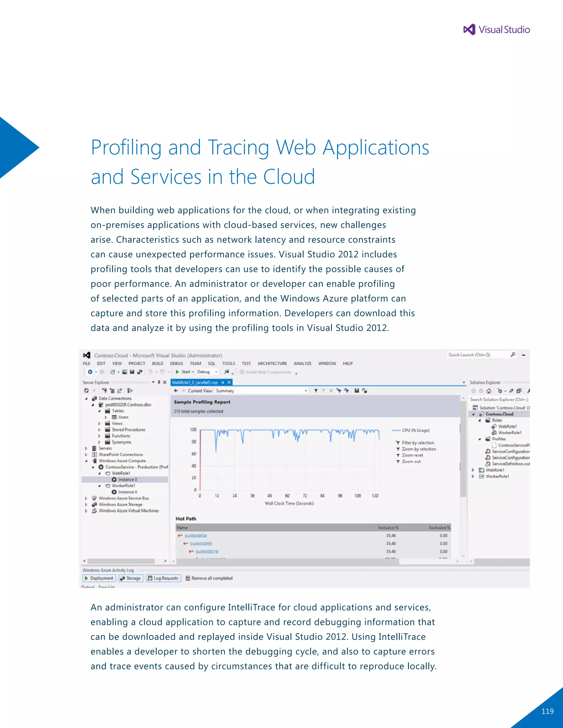Viewport: 563px width, 728px height.
Task: Click the Sync with Active Document icon in Solution Explorer
Action: 511,391
